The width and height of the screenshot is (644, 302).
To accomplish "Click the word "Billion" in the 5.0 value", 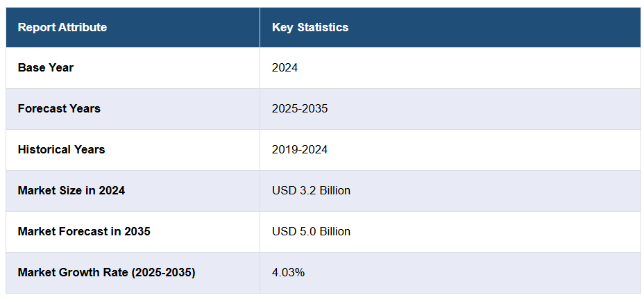I will click(x=332, y=231).
